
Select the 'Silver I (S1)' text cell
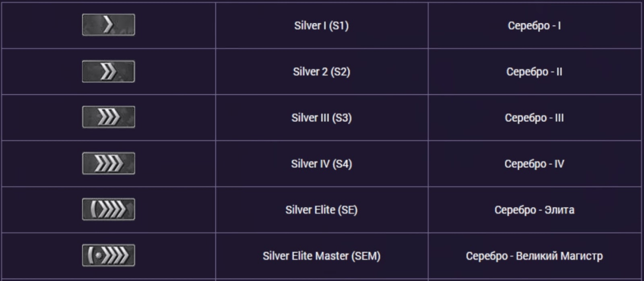point(322,26)
